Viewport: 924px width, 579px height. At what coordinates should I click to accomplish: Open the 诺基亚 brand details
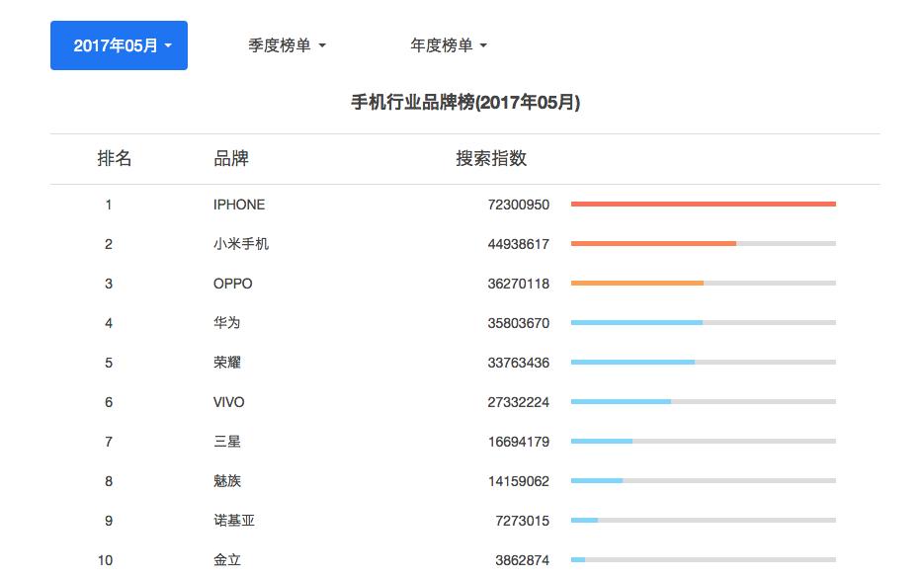(235, 521)
